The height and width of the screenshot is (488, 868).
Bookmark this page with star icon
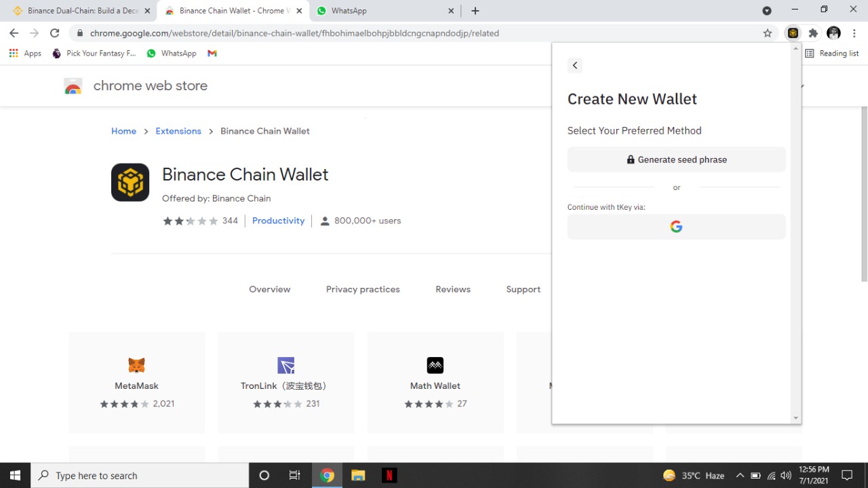point(768,33)
